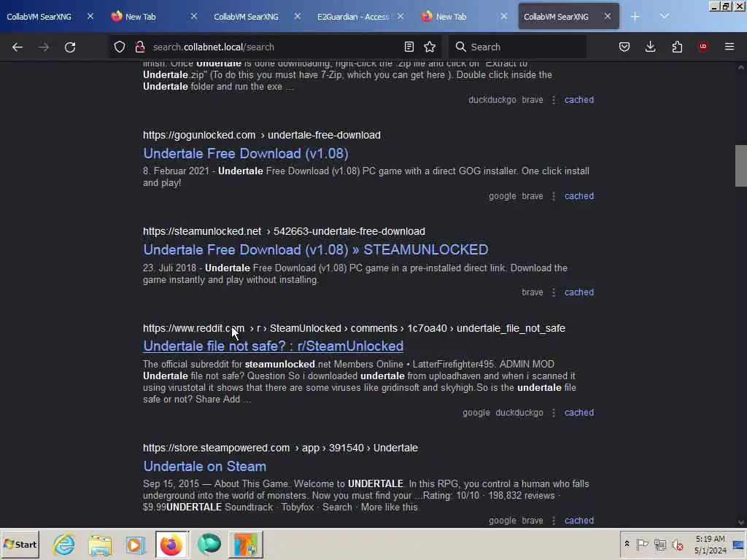This screenshot has height=560, width=747.
Task: Open Windows Explorer folder from taskbar
Action: point(100,545)
